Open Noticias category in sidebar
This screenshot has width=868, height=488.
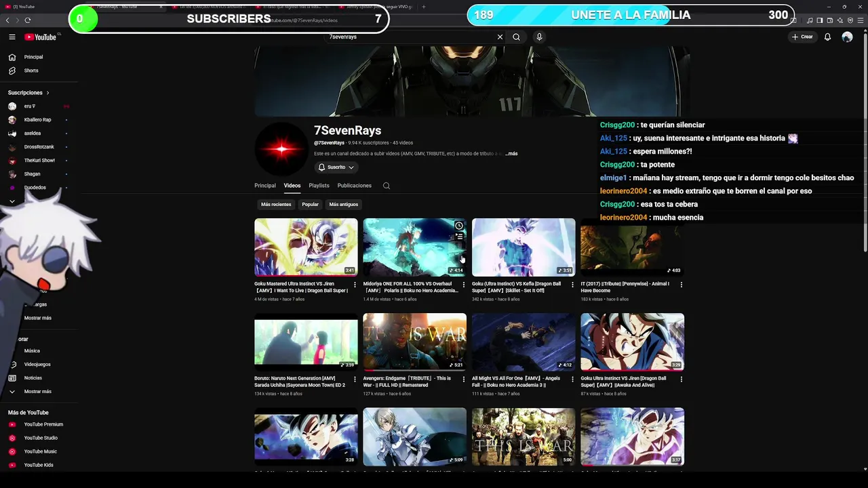pyautogui.click(x=33, y=378)
